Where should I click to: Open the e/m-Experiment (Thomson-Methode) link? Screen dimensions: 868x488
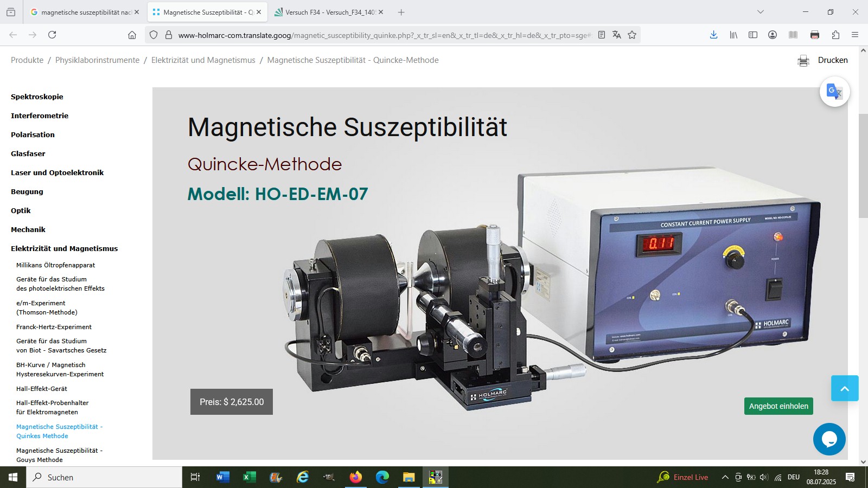click(x=47, y=307)
